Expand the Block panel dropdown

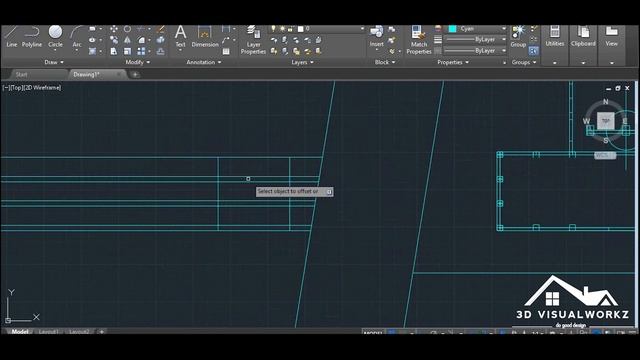pyautogui.click(x=385, y=62)
